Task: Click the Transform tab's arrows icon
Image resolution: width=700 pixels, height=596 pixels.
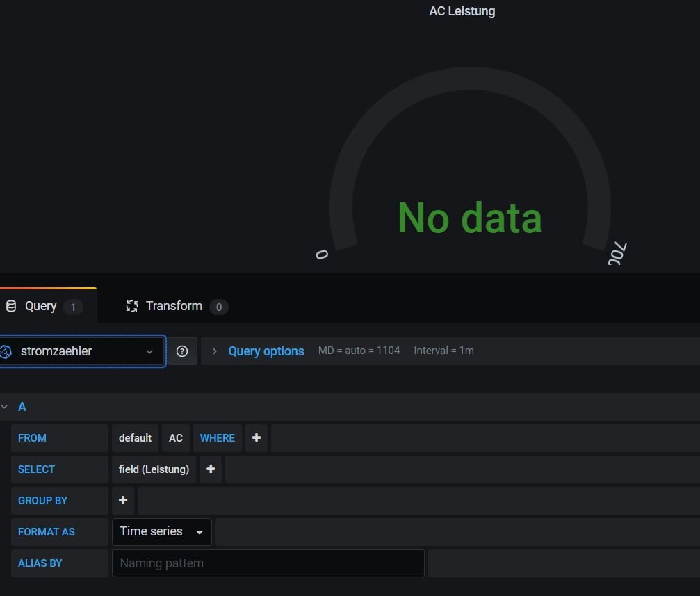Action: click(131, 306)
